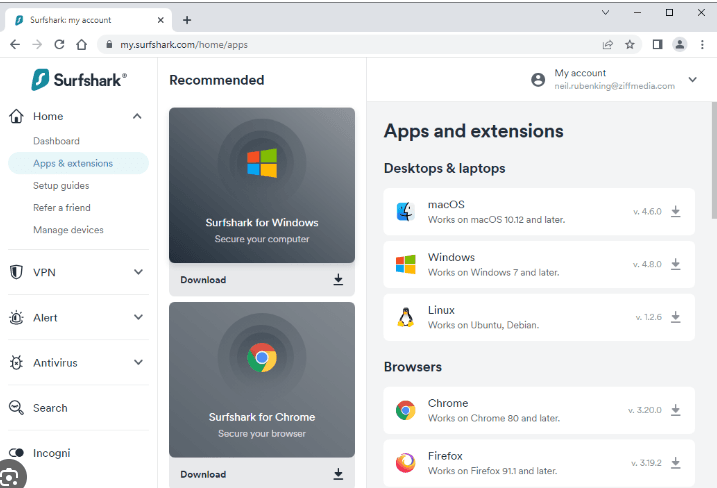Open Refer a friend

tap(62, 208)
